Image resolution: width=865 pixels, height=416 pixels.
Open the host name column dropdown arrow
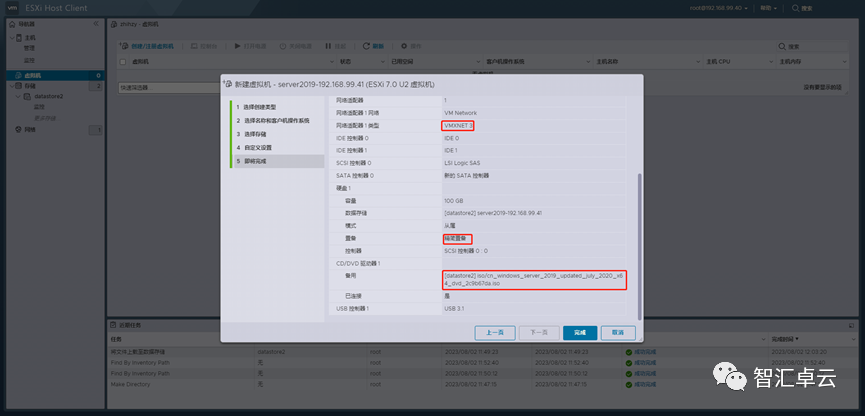[x=698, y=62]
